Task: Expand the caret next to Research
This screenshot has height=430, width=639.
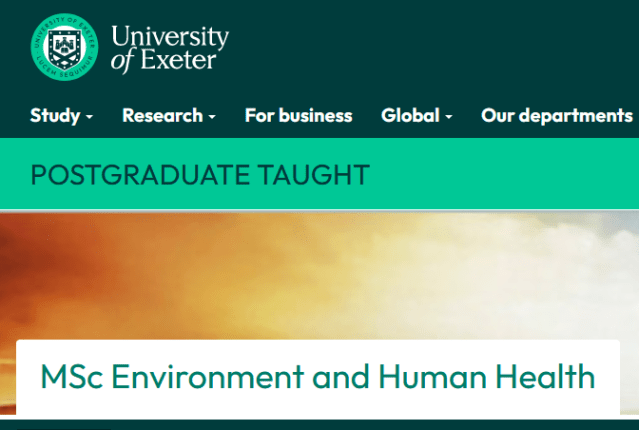Action: pos(212,117)
